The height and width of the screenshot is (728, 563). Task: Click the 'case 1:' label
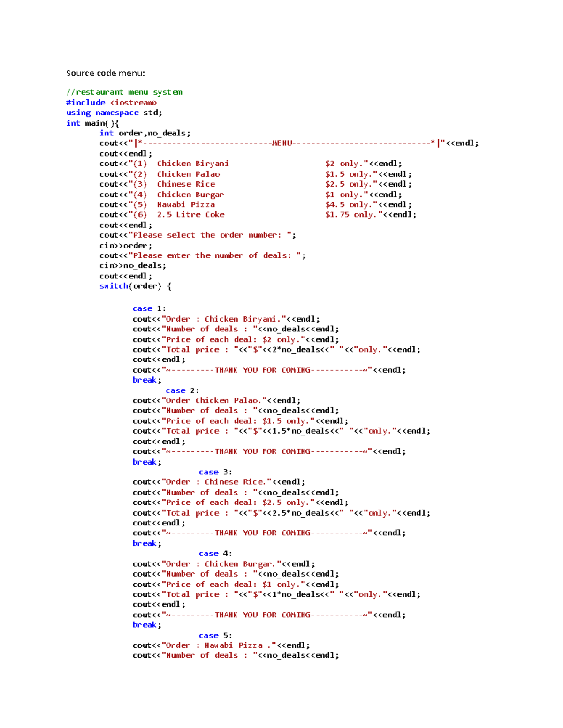[149, 308]
